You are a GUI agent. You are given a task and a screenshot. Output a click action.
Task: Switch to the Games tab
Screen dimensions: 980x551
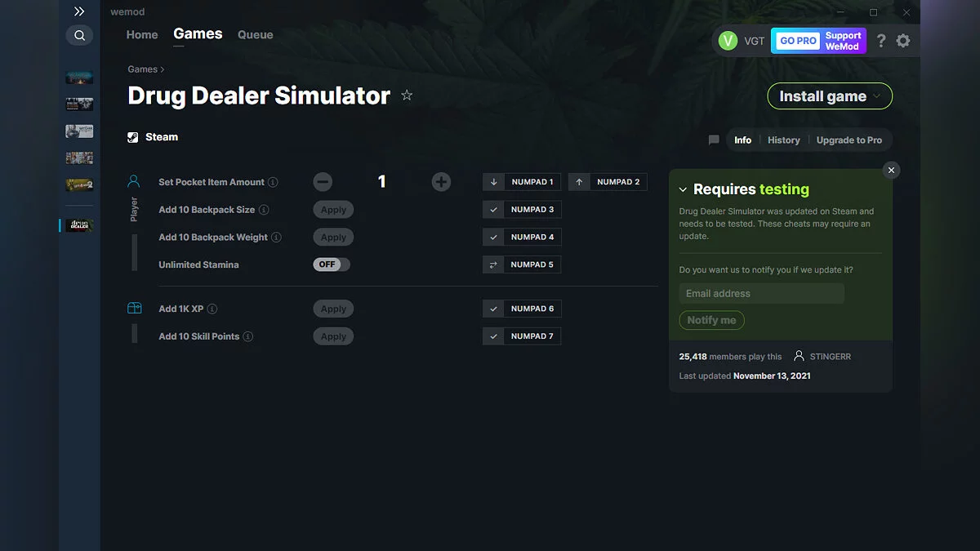coord(198,34)
